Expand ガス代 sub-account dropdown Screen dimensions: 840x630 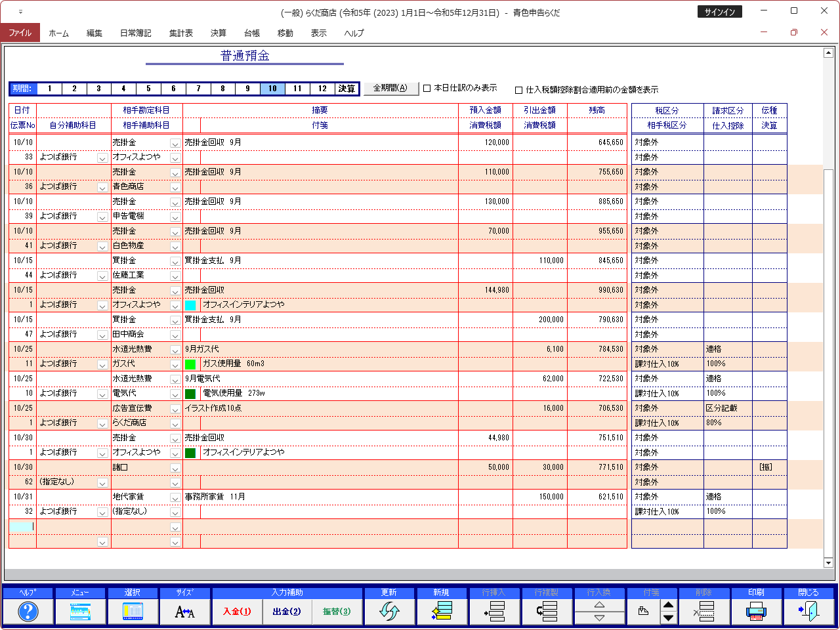(x=175, y=365)
